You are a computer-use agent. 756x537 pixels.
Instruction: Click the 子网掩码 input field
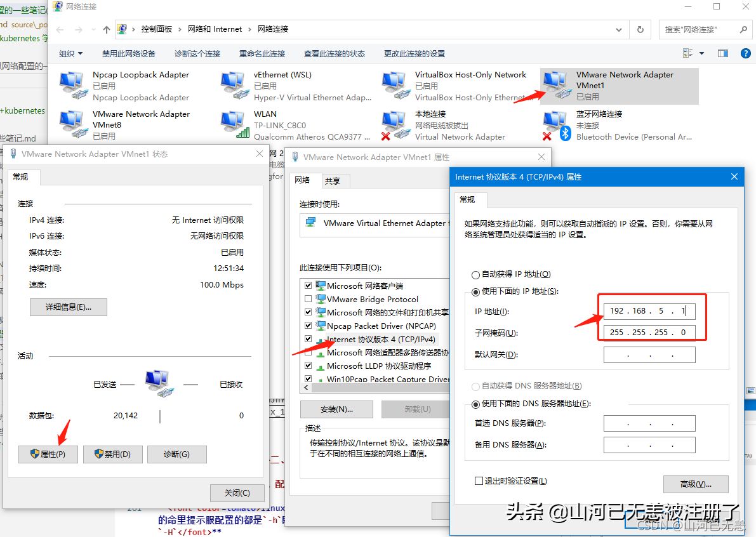point(649,333)
